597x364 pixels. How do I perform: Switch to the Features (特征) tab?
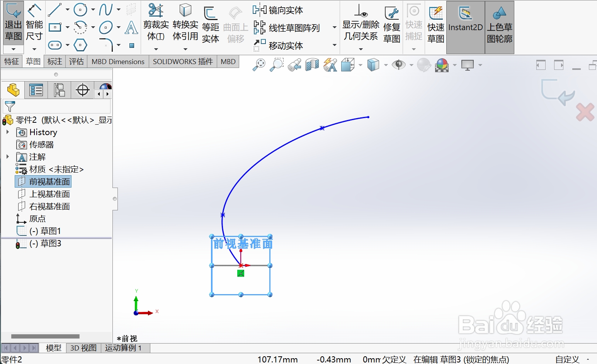12,61
